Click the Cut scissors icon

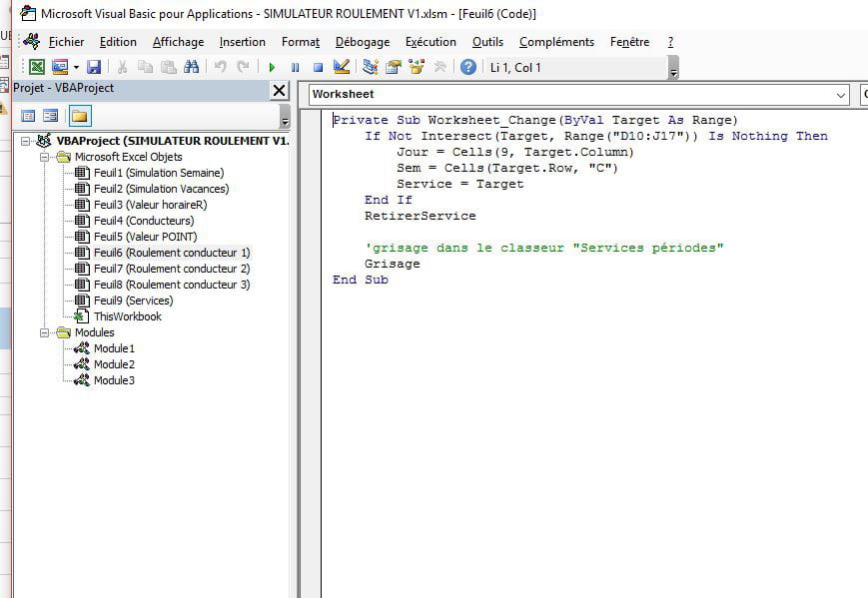[x=122, y=68]
